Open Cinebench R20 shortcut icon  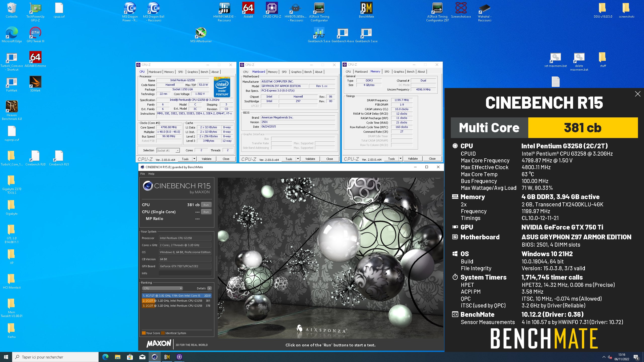35,158
